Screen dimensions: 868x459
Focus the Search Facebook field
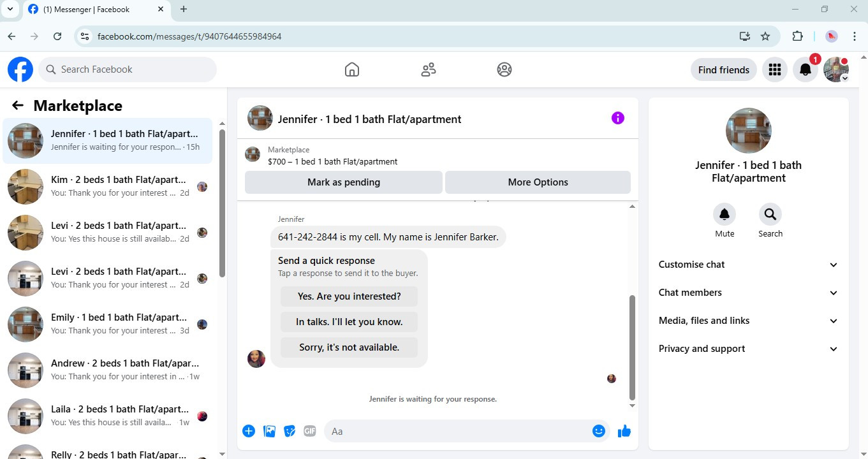click(x=128, y=69)
